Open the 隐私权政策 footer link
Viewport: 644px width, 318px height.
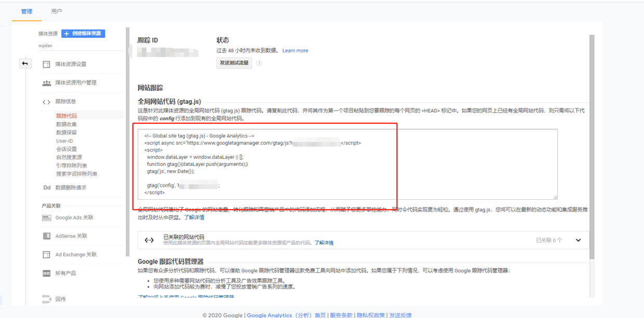point(371,315)
